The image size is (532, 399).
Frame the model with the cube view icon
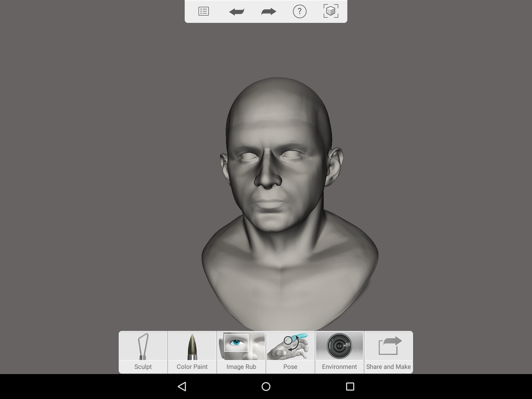pyautogui.click(x=331, y=11)
